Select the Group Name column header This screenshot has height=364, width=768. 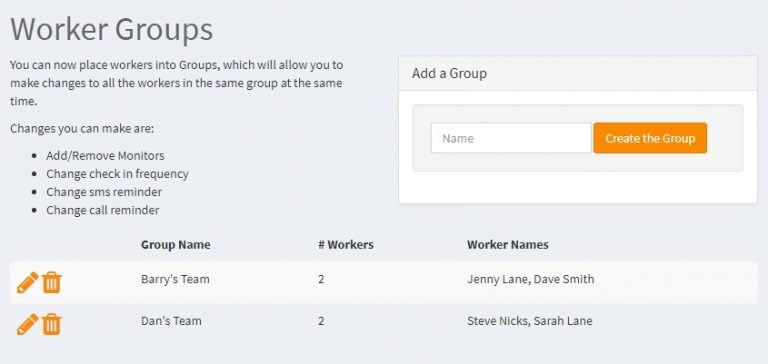click(175, 244)
